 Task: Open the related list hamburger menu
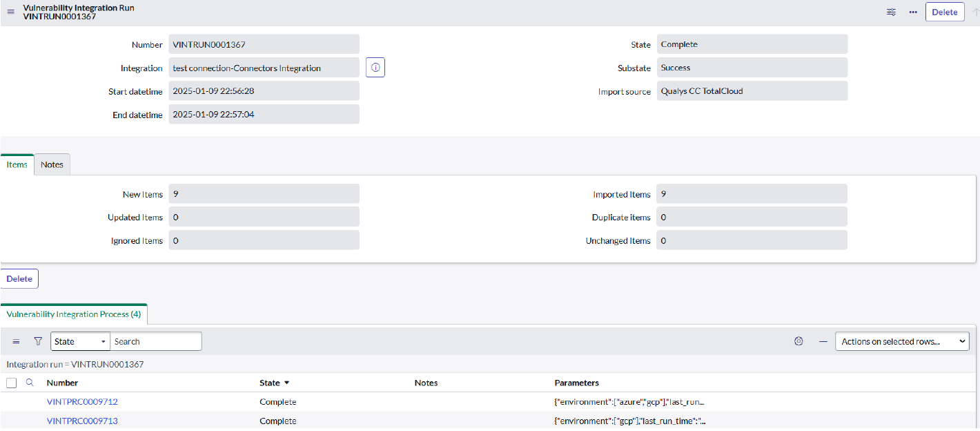click(17, 341)
